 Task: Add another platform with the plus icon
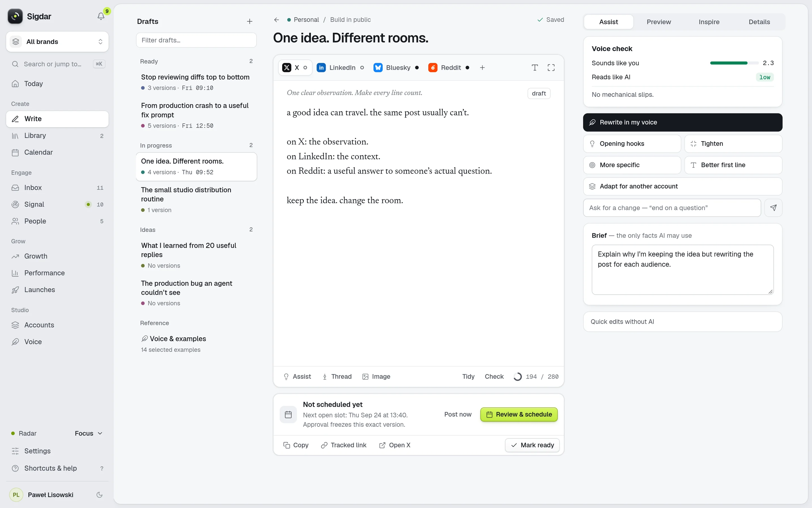pyautogui.click(x=482, y=67)
